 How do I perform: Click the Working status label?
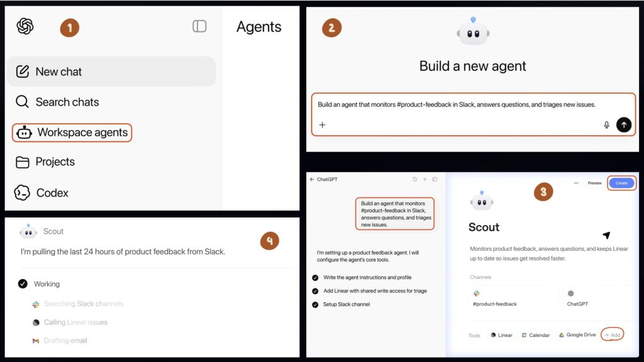click(x=47, y=284)
